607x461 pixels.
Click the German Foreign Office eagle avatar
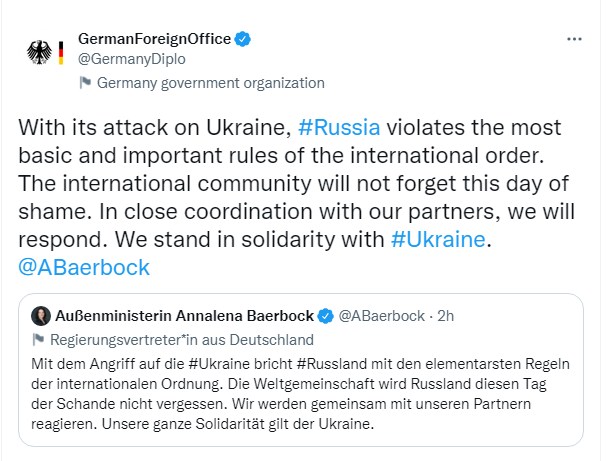click(x=39, y=53)
